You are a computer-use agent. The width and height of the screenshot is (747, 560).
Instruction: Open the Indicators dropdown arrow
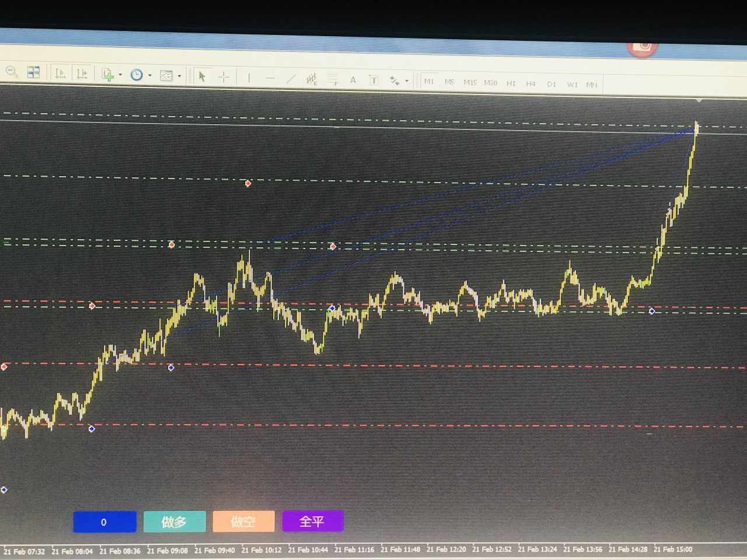click(x=120, y=75)
